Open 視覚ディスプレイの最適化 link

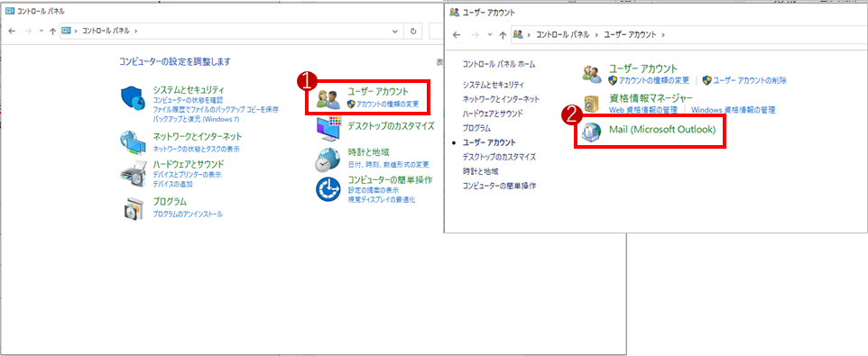382,199
